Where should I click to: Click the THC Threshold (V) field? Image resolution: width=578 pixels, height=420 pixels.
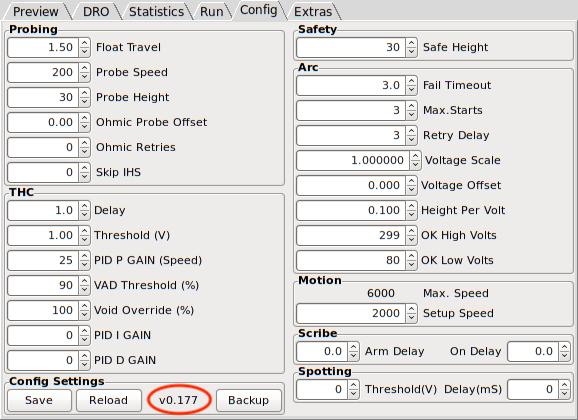[43, 235]
